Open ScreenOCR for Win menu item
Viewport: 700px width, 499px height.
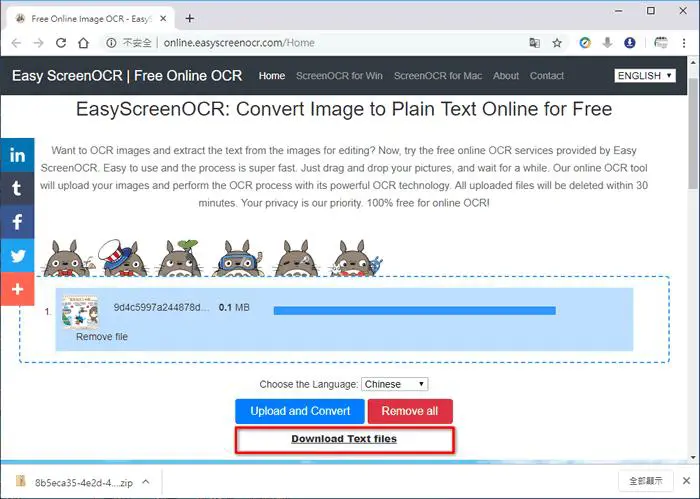(339, 76)
